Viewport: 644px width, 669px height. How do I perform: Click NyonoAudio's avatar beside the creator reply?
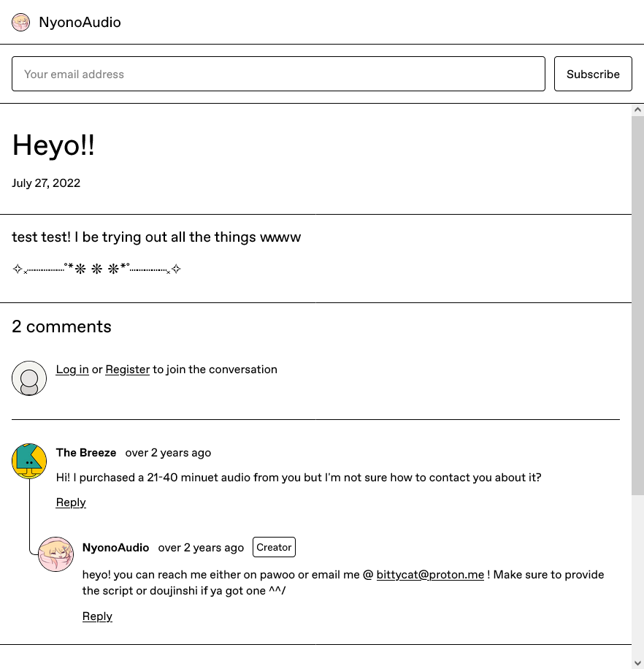tap(55, 554)
